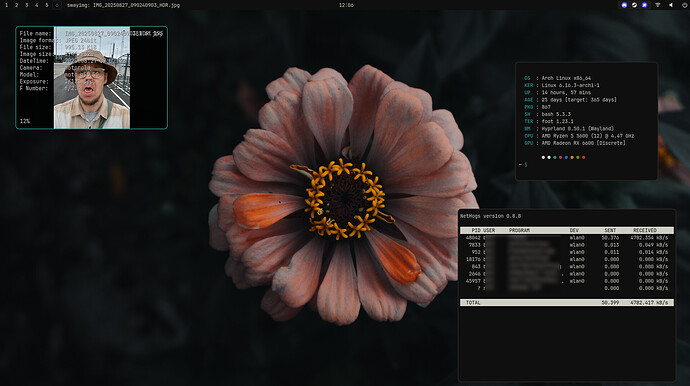Select the NetHogs row with PID 843
This screenshot has width=690, height=386.
pos(567,266)
